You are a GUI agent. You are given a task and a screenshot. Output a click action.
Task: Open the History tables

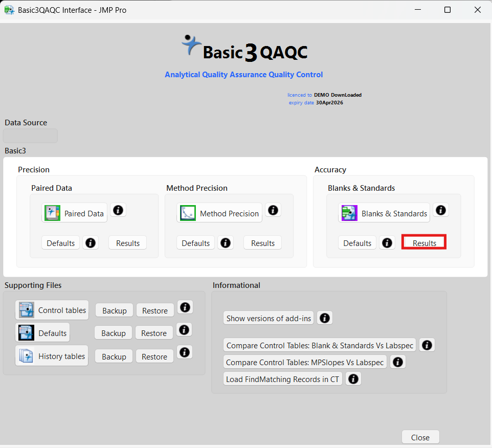pyautogui.click(x=51, y=355)
